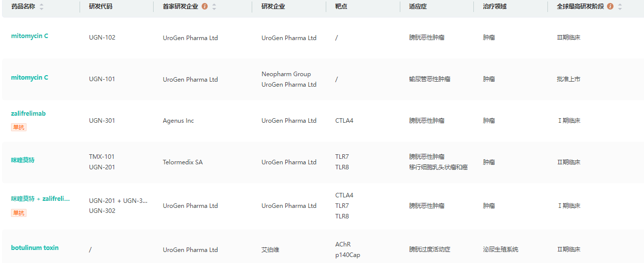Click Neopharm Group in 研发企业 column

point(286,74)
